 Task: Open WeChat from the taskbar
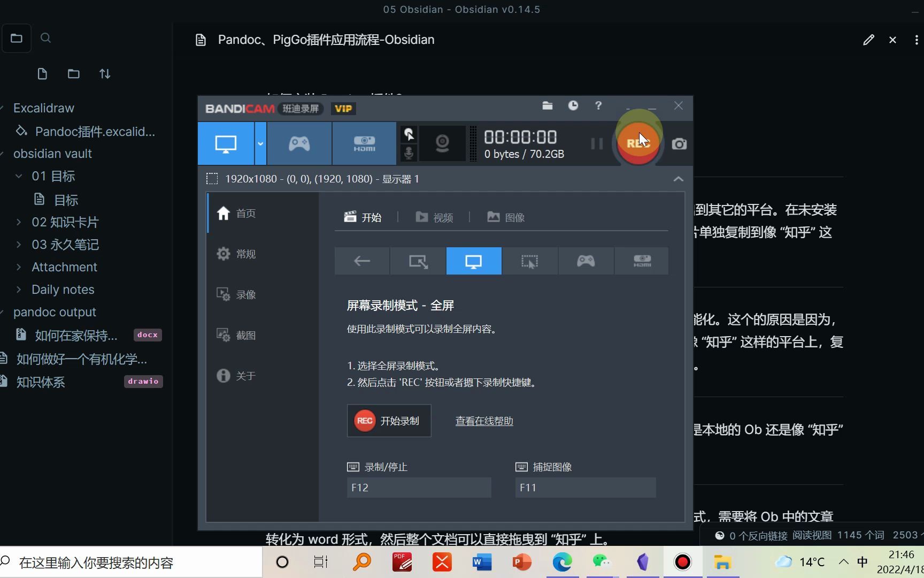click(602, 562)
